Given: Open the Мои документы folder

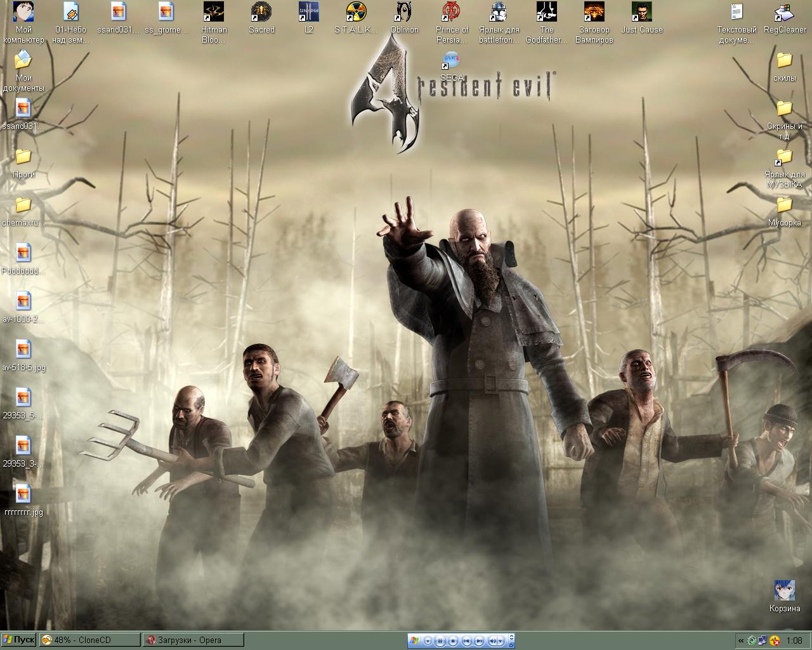Looking at the screenshot, I should pyautogui.click(x=23, y=71).
